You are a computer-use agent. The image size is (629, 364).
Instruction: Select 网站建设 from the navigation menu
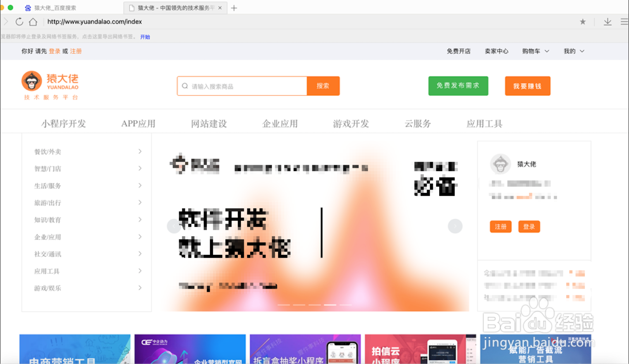click(x=208, y=123)
